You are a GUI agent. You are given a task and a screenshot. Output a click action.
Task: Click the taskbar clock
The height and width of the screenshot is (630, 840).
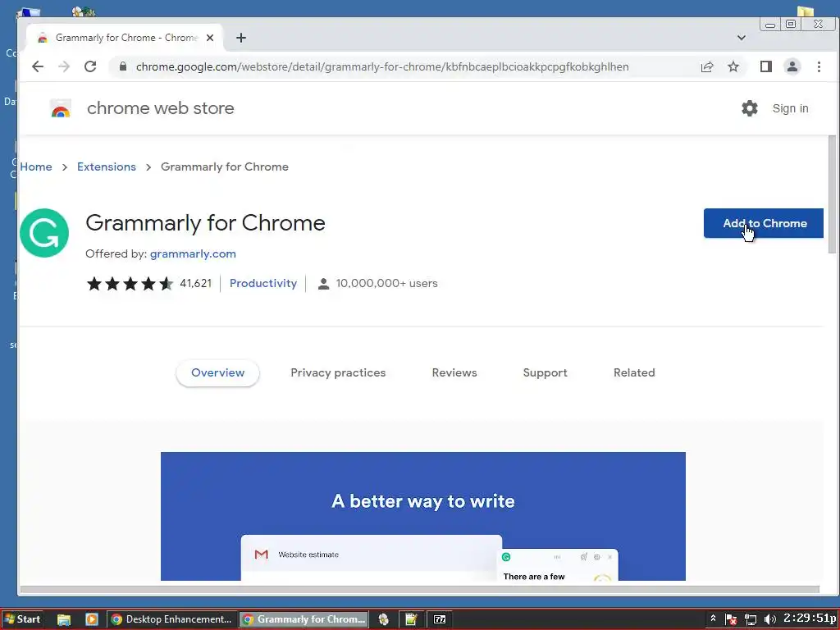click(x=810, y=619)
